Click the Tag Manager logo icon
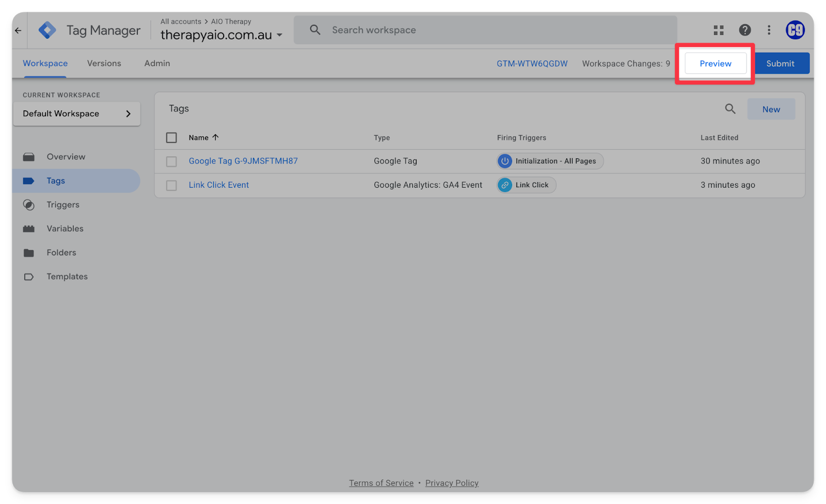This screenshot has height=504, width=826. pyautogui.click(x=47, y=30)
